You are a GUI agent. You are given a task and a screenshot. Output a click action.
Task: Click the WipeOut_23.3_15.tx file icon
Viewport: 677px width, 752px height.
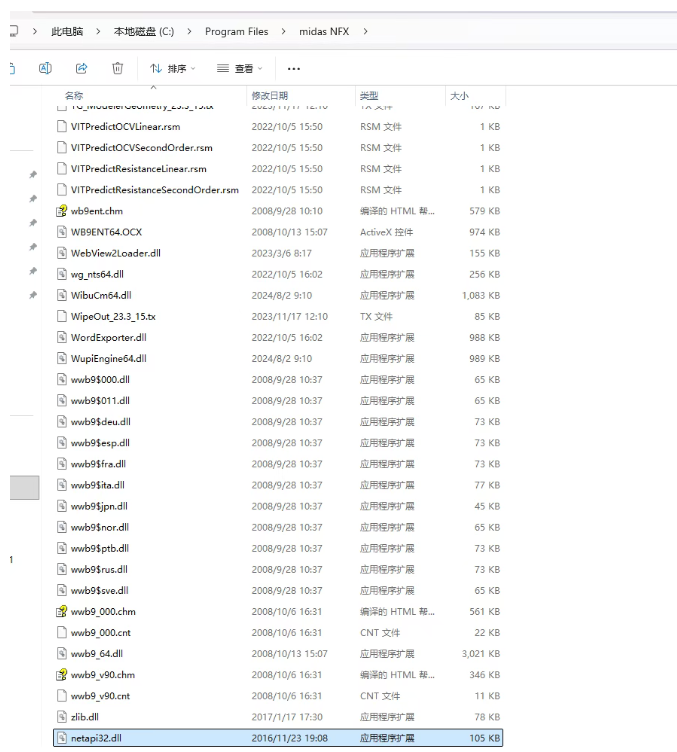[x=62, y=316]
